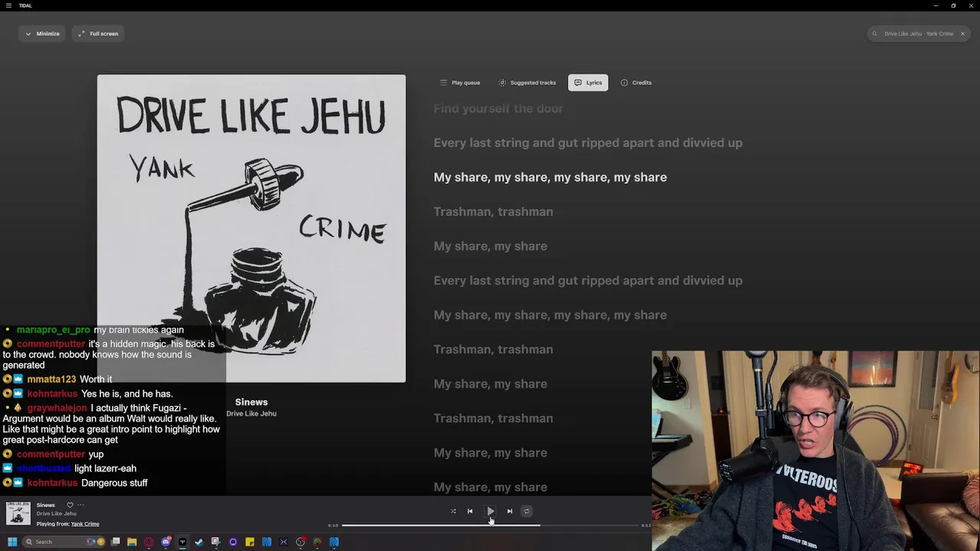
Task: Open Windows Start menu
Action: (x=12, y=542)
